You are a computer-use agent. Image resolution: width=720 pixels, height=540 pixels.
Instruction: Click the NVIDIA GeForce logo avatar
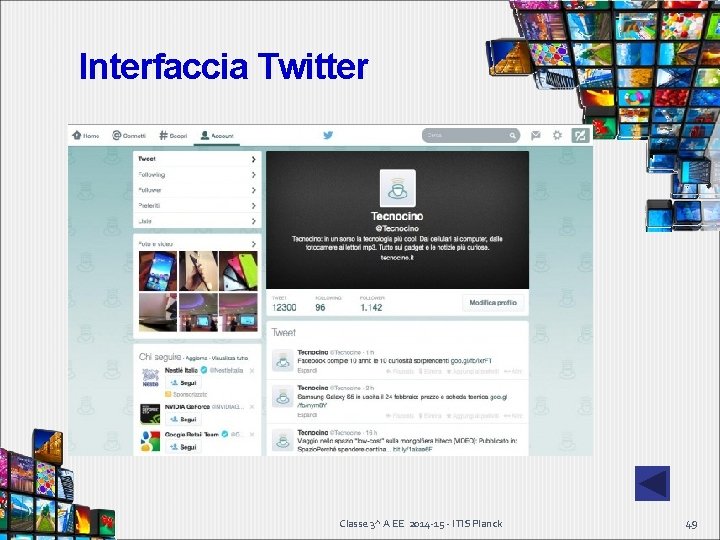150,414
